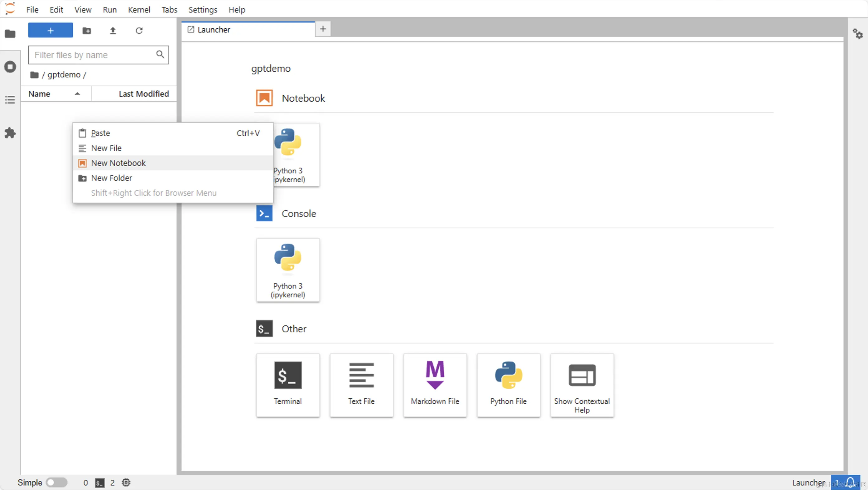
Task: Open the Running Terminals and Kernels sidebar
Action: [10, 67]
